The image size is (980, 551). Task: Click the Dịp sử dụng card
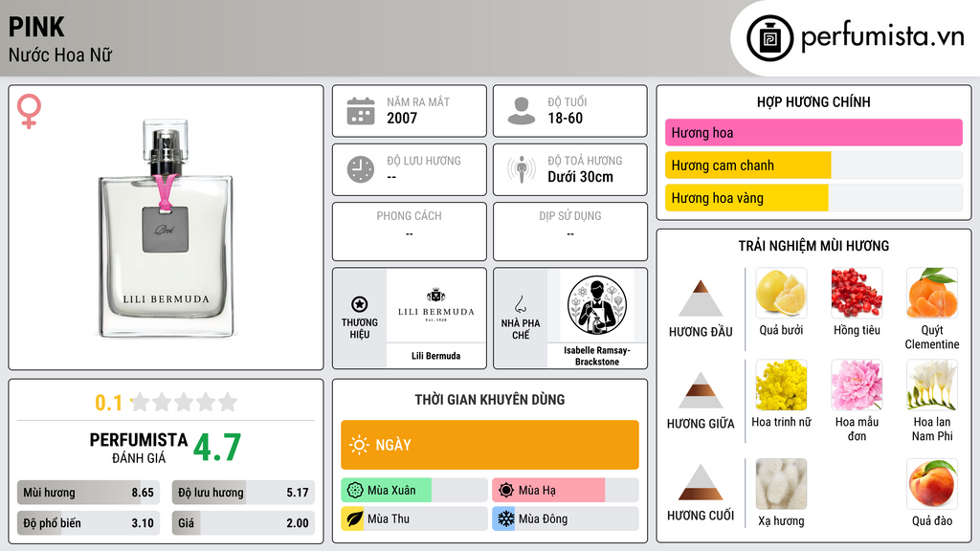click(x=570, y=231)
